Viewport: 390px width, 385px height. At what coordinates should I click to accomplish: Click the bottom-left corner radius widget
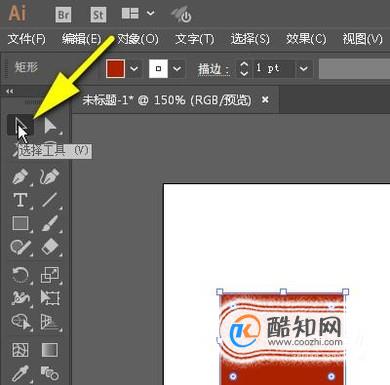point(233,376)
